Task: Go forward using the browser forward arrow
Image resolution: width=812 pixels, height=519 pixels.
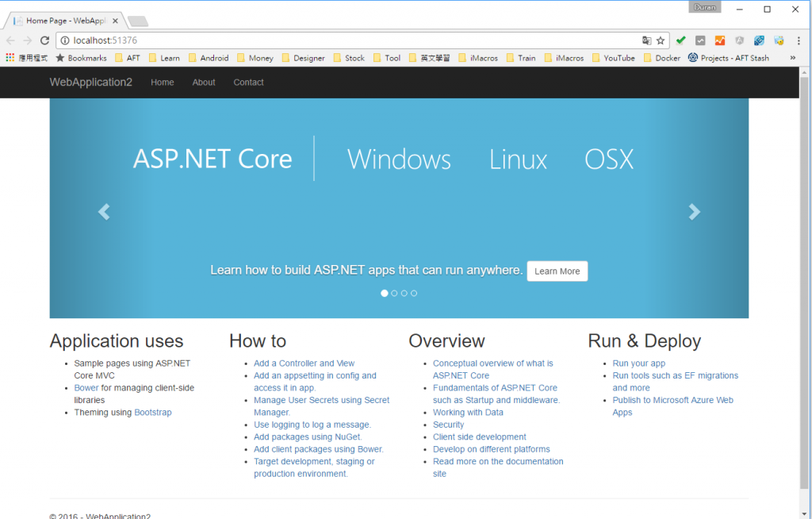Action: pos(28,40)
